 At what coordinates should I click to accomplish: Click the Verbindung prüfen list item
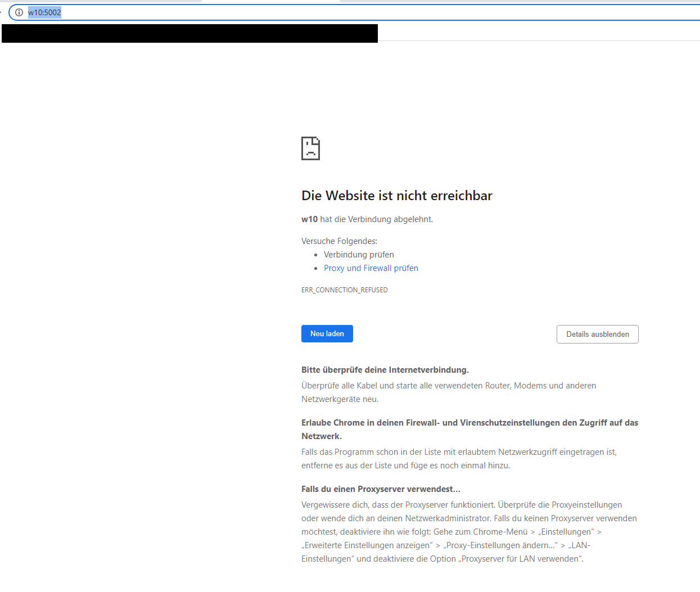pos(359,255)
